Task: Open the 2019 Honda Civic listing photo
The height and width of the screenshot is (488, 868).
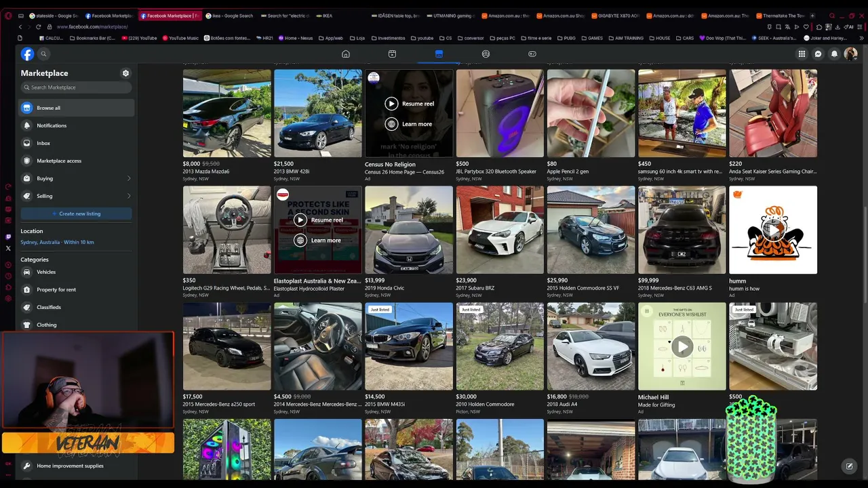Action: point(409,230)
